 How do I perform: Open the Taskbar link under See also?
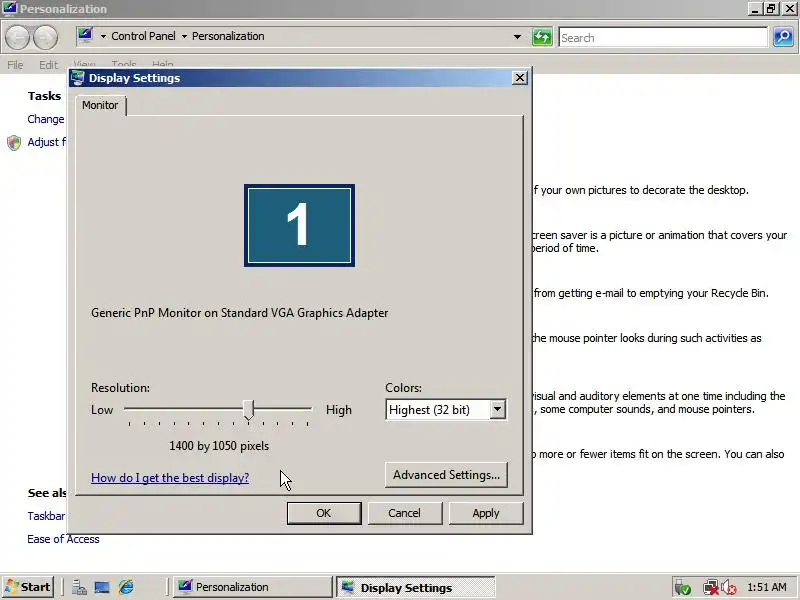(x=46, y=516)
